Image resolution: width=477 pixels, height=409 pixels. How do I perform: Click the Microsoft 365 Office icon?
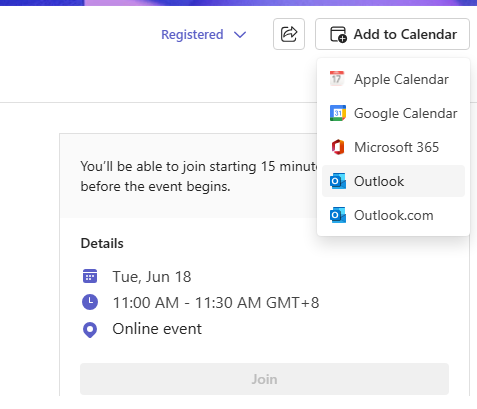click(338, 147)
